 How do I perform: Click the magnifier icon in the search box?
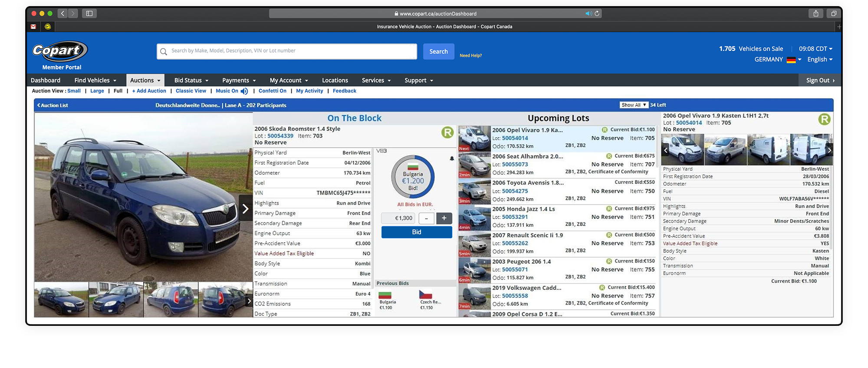pyautogui.click(x=164, y=52)
